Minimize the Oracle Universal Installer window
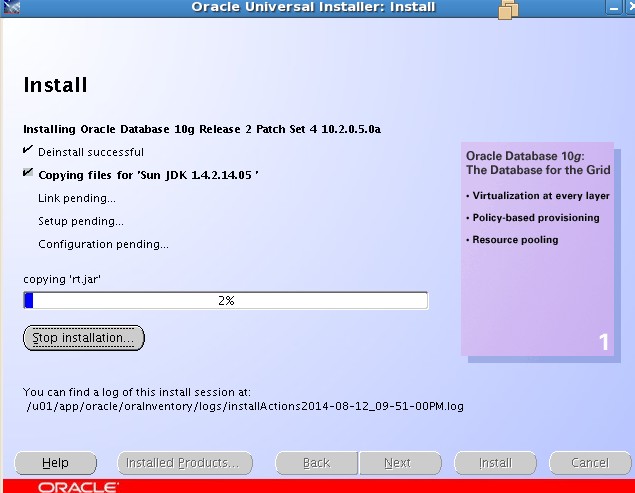The width and height of the screenshot is (635, 493). [614, 7]
